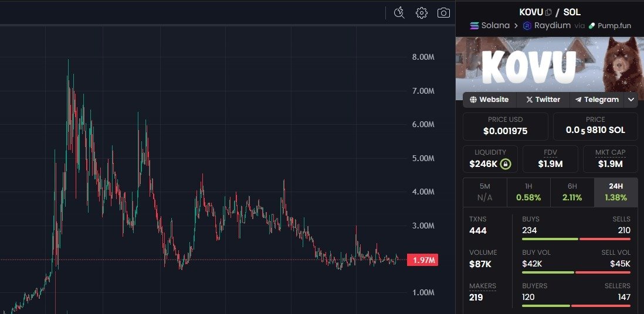Click the SELL VOL $45K value
Screen dimensions: 644x314
[x=620, y=264]
